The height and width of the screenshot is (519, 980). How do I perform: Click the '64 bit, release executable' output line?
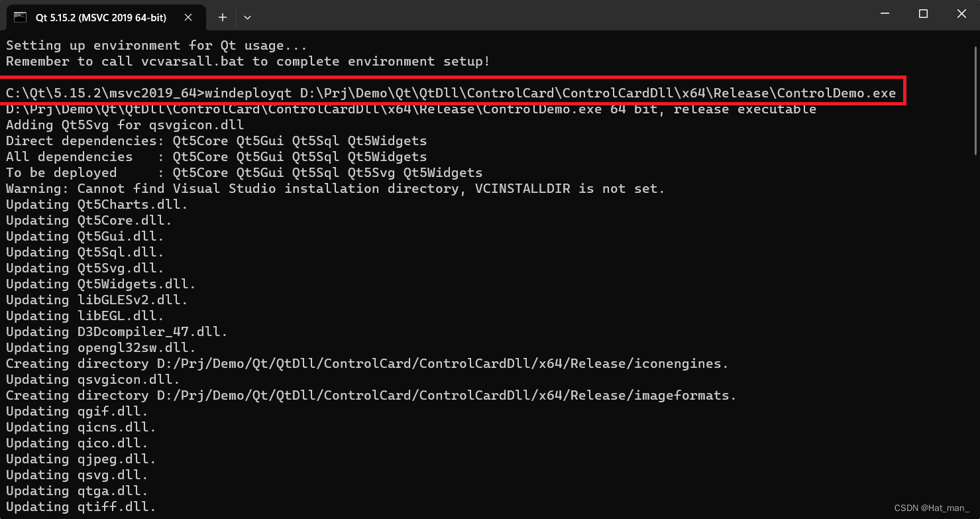tap(411, 110)
